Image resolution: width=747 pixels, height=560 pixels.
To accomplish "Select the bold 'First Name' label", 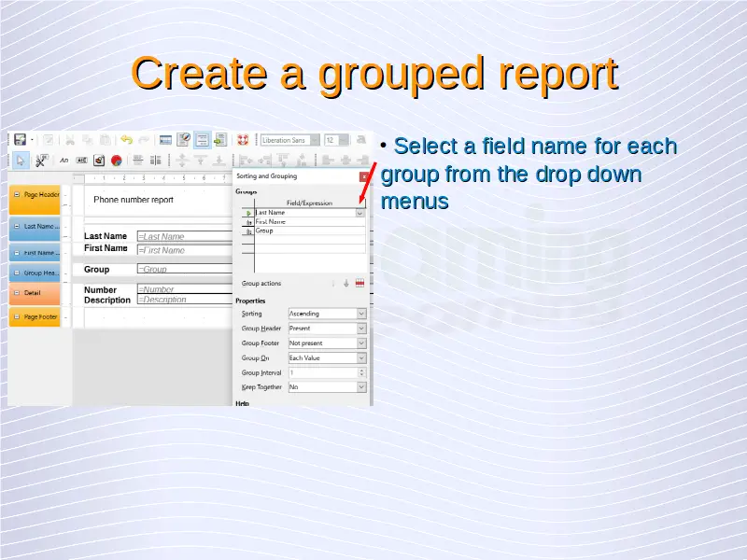I will (106, 248).
